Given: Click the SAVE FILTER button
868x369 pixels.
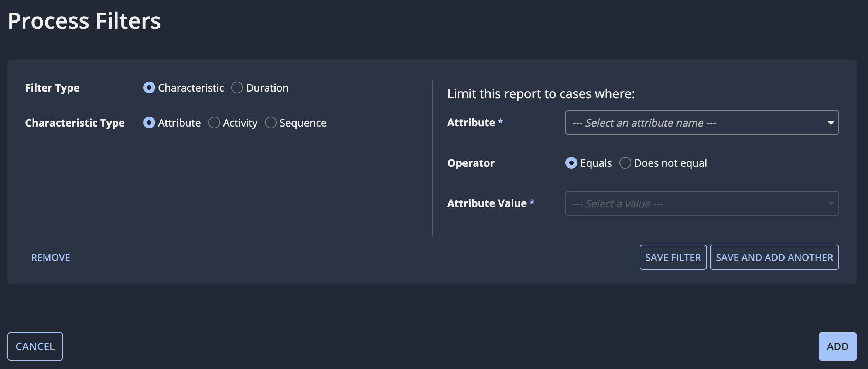Looking at the screenshot, I should click(673, 257).
